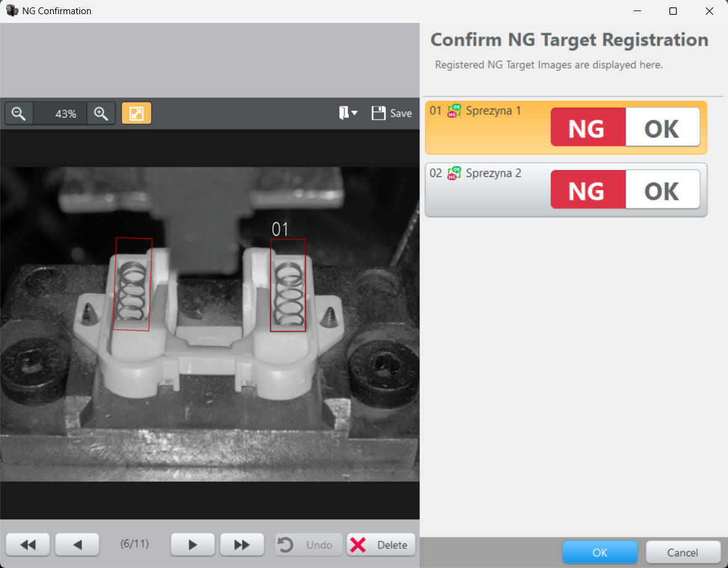Mark Sprezyna 2 as NG
The image size is (728, 568).
[587, 190]
